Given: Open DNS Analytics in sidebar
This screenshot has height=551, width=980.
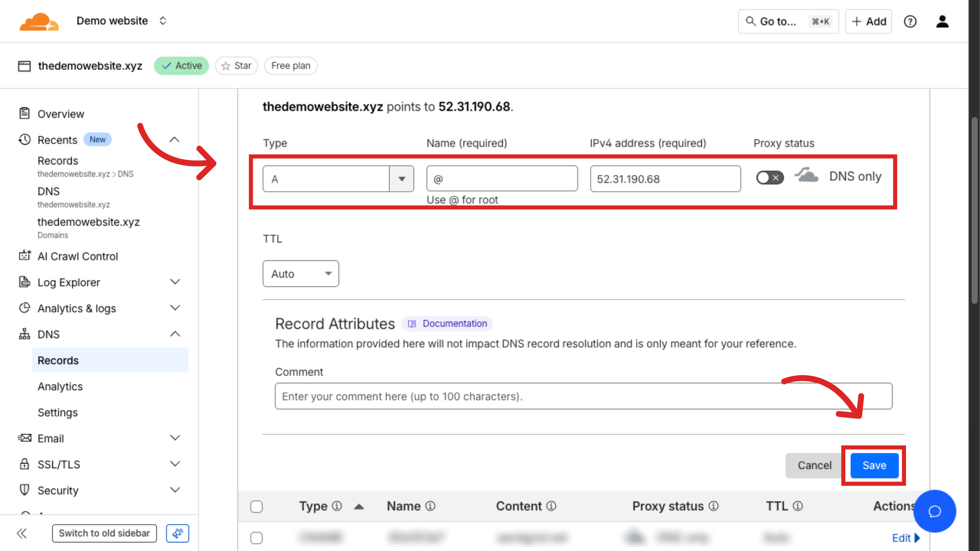Looking at the screenshot, I should (x=60, y=387).
